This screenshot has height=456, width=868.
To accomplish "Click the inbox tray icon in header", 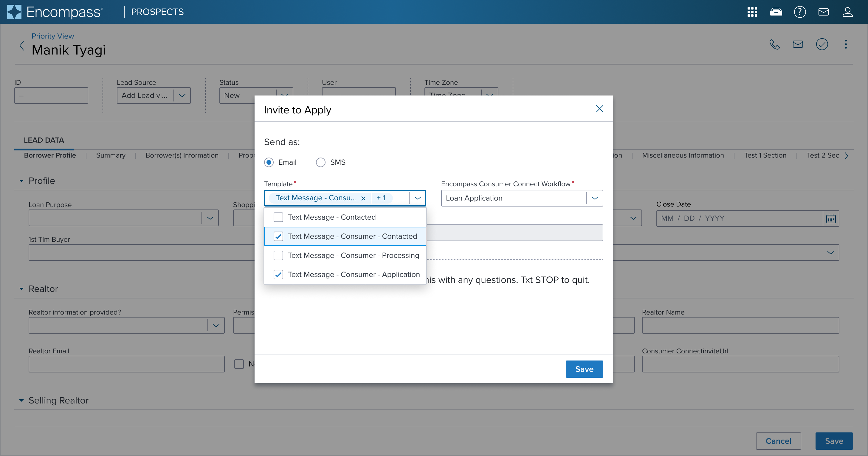I will (x=776, y=12).
